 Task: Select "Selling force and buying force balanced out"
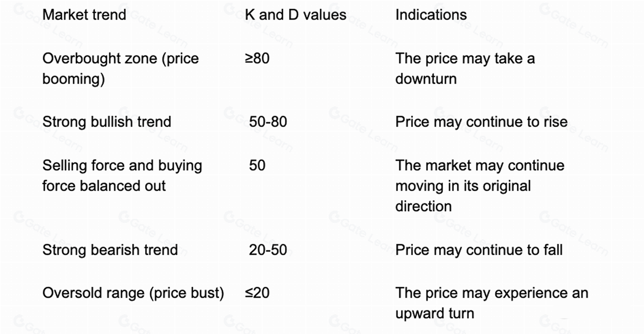coord(122,175)
